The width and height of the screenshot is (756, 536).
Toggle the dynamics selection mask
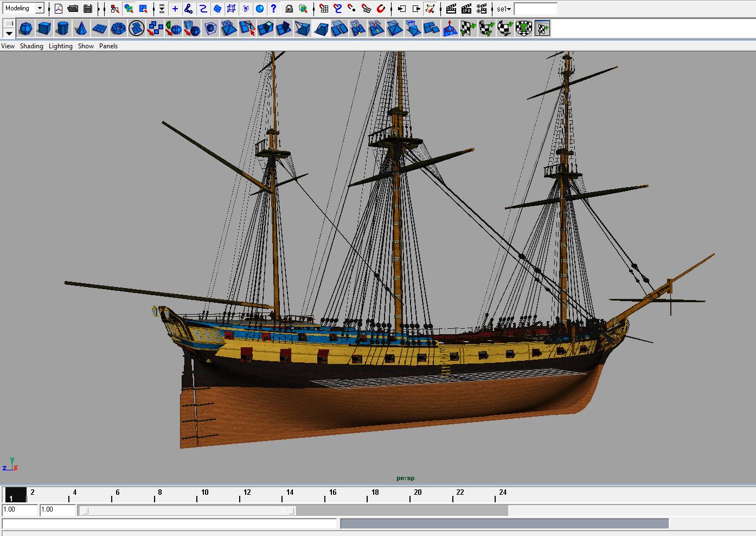(246, 9)
